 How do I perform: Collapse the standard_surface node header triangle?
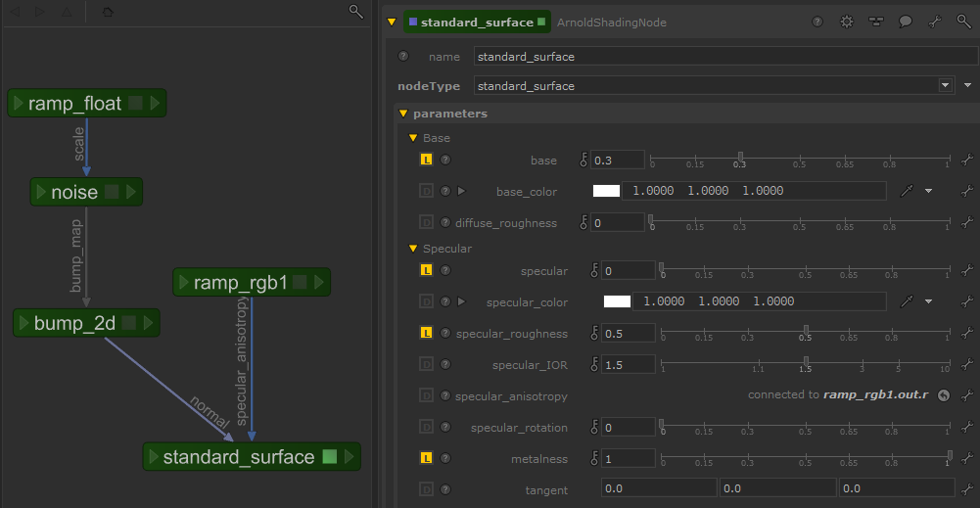[x=392, y=22]
